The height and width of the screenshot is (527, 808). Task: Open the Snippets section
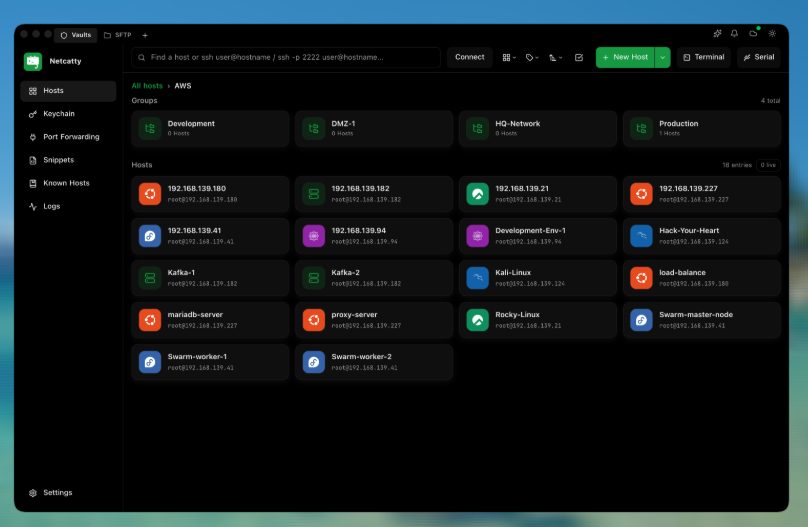[x=68, y=160]
